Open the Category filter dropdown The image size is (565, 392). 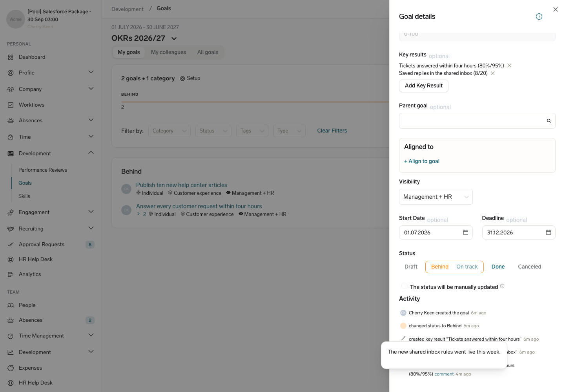point(169,131)
